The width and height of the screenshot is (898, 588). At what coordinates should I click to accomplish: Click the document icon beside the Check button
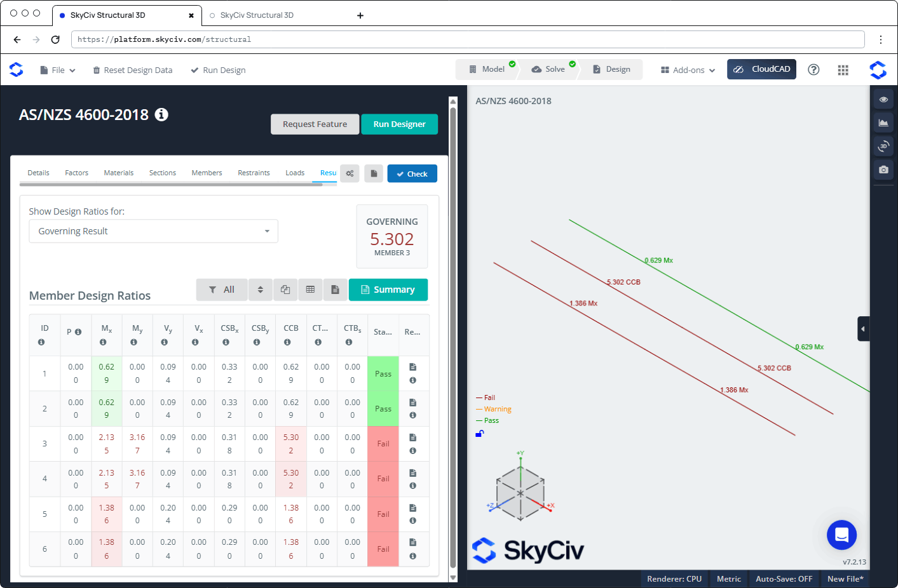tap(374, 173)
